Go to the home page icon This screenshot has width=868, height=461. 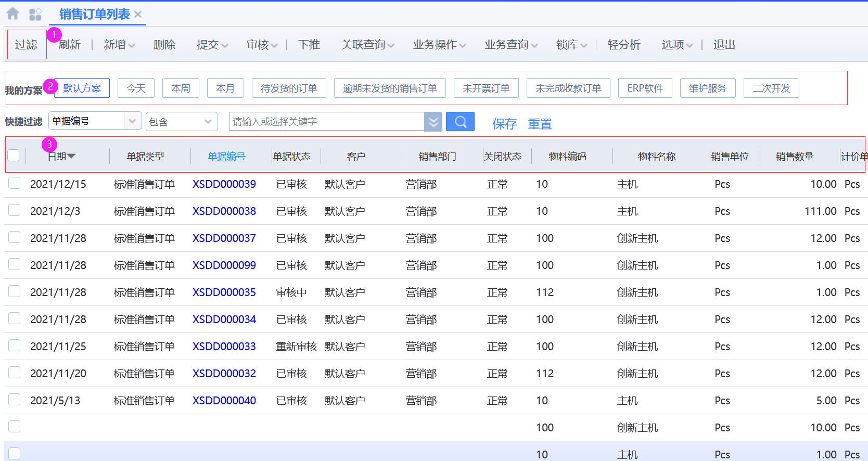(x=12, y=14)
